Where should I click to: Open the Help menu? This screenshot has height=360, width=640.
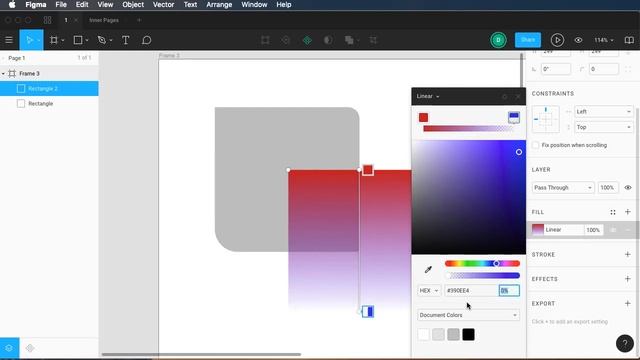tap(284, 5)
